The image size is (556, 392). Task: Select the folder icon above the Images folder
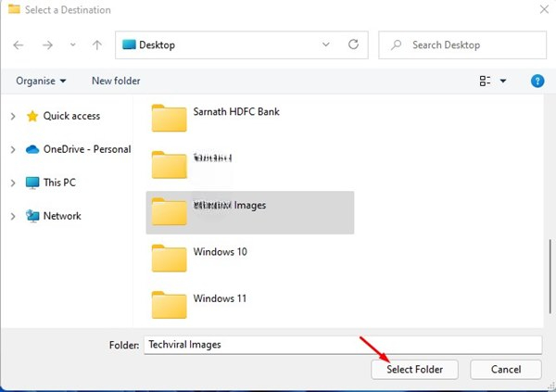(x=170, y=165)
